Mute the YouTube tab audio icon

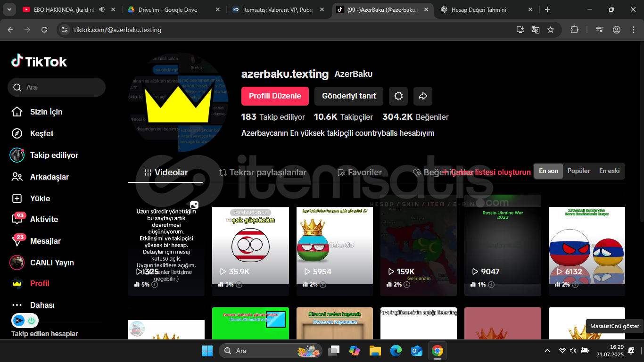[x=102, y=9]
